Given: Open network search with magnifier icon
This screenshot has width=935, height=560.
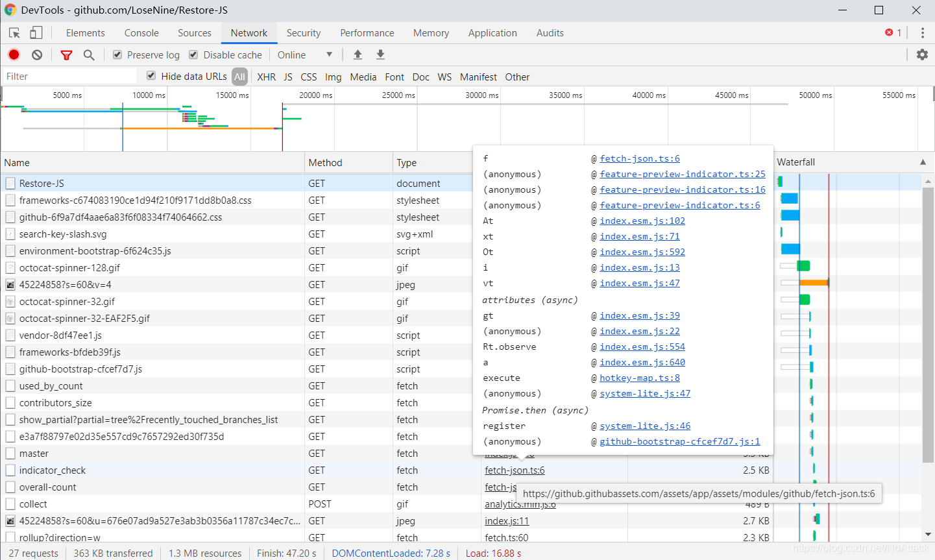Looking at the screenshot, I should pyautogui.click(x=89, y=55).
